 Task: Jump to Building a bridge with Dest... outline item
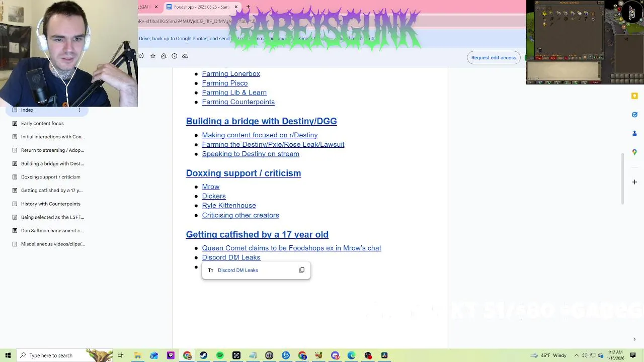[52, 163]
